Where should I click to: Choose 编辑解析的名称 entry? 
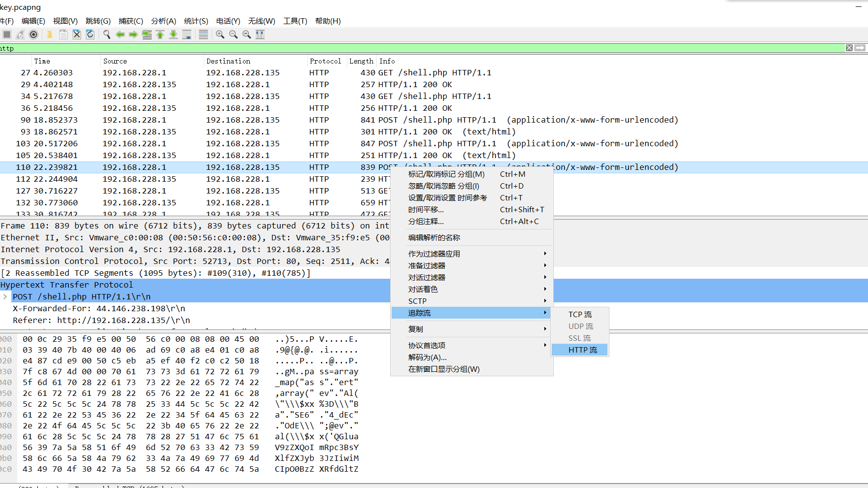[x=472, y=237]
